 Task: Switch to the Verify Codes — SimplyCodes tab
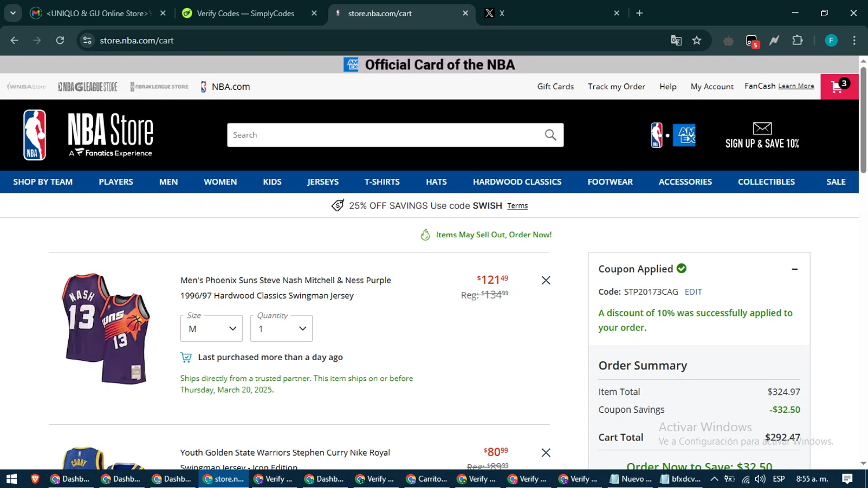click(x=245, y=13)
